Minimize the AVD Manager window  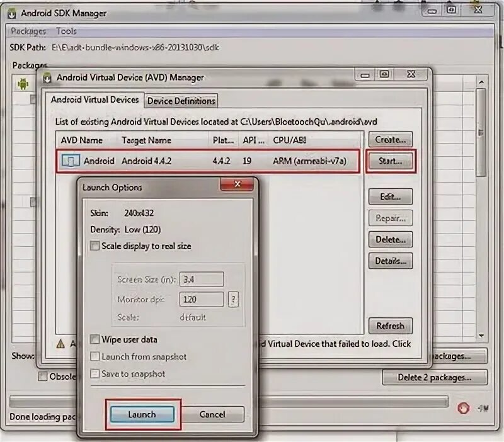click(365, 76)
